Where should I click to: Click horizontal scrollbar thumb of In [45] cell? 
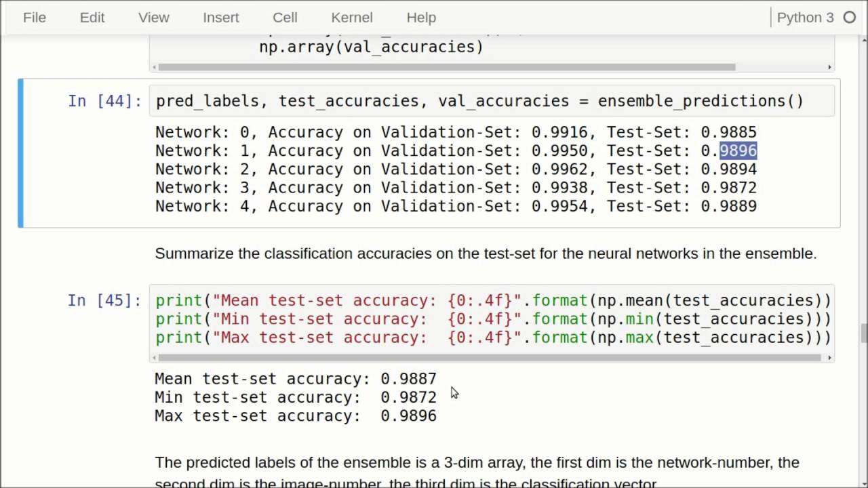point(488,358)
